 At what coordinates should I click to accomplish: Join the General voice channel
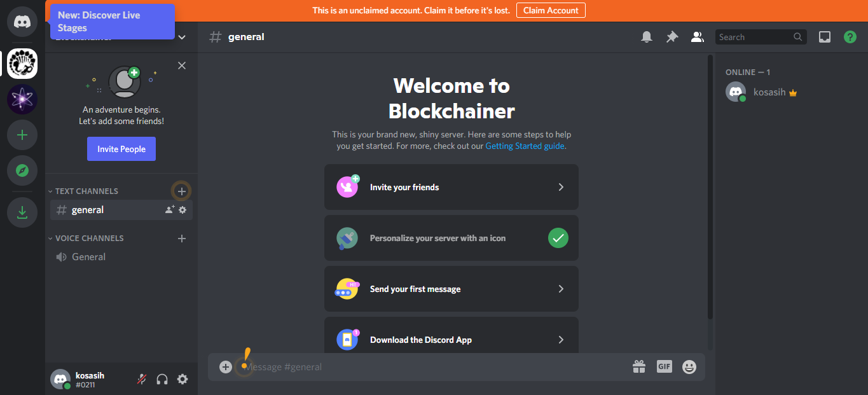tap(121, 257)
